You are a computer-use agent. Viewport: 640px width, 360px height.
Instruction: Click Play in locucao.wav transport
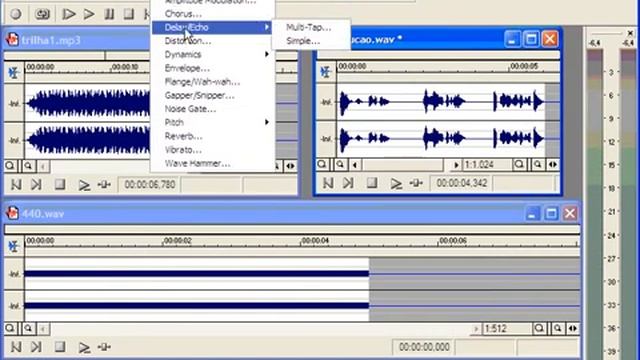[x=396, y=184]
